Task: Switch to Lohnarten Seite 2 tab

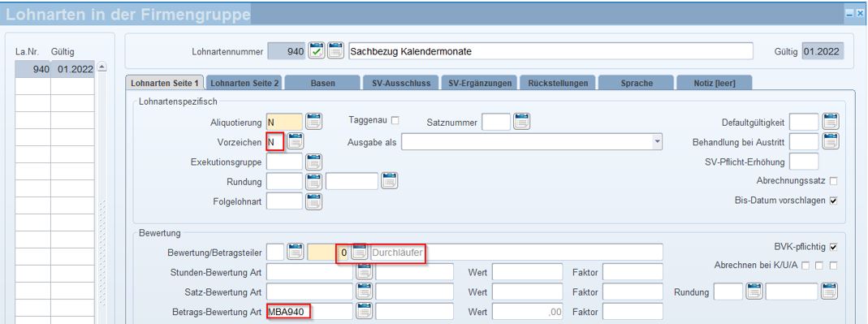Action: (x=244, y=83)
